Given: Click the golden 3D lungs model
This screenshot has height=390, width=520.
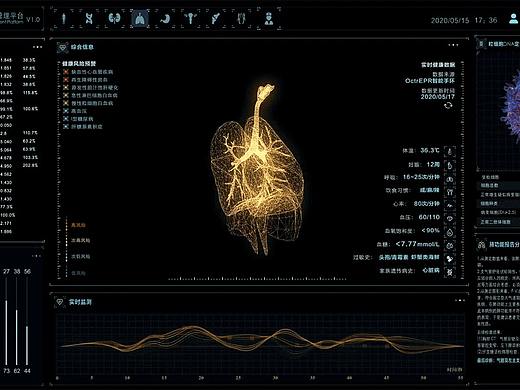Looking at the screenshot, I should click(x=257, y=170).
